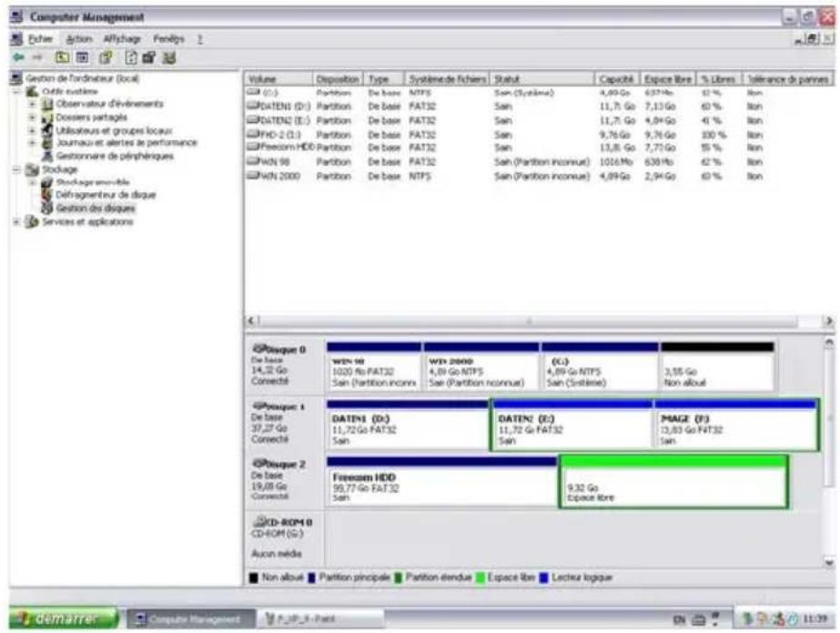Click the horizontal scrollbar right arrow
Viewport: 840px width, 633px height.
[x=828, y=321]
